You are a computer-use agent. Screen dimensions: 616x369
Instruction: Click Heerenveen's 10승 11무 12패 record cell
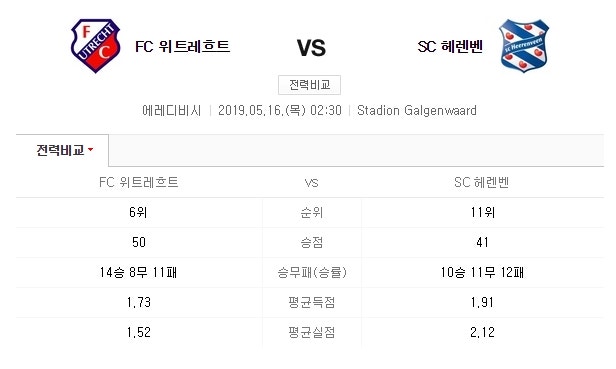point(482,272)
